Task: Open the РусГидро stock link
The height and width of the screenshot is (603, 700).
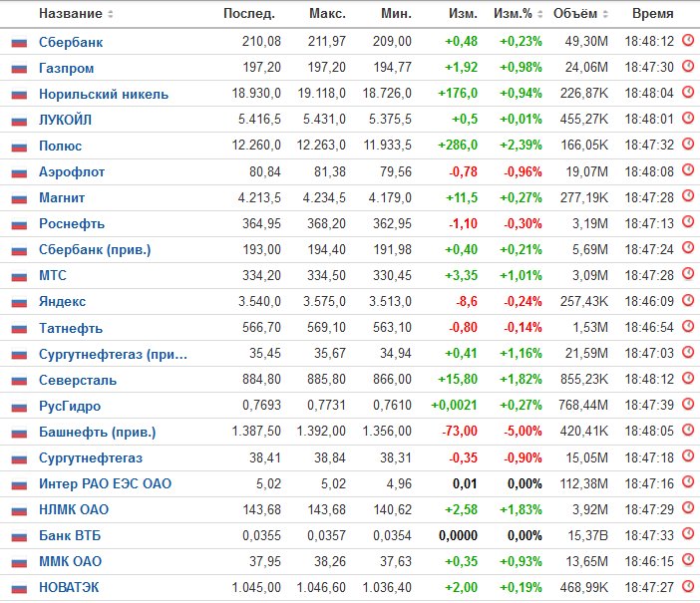Action: (x=70, y=407)
